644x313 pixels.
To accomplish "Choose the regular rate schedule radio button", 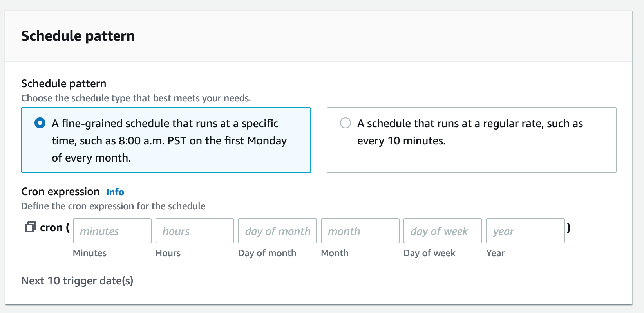I will pos(346,123).
